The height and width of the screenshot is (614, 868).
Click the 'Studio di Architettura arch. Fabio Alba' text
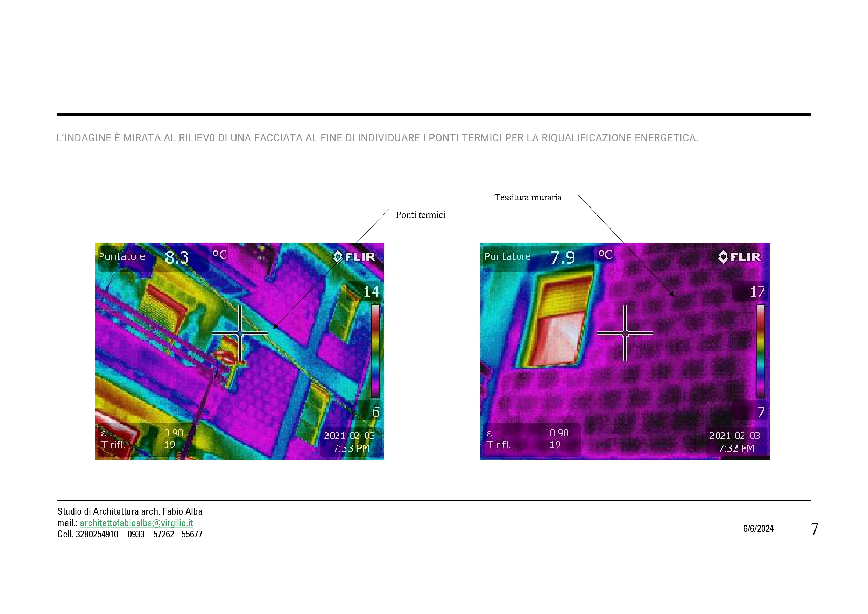[130, 511]
